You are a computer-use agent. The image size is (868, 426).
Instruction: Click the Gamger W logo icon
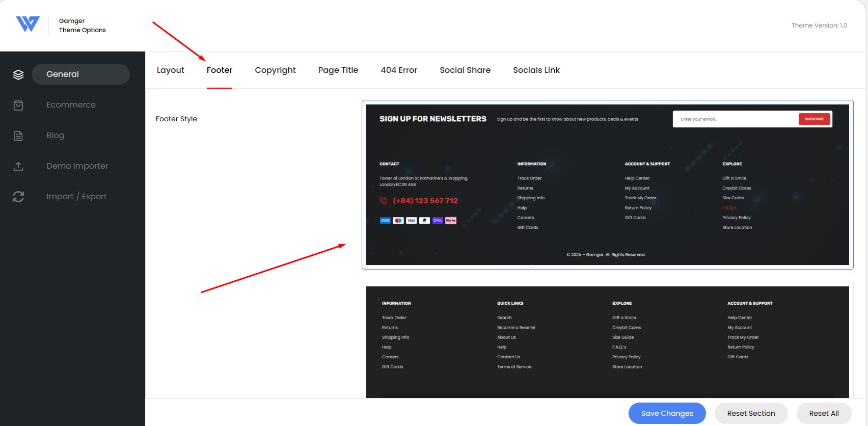pyautogui.click(x=28, y=24)
